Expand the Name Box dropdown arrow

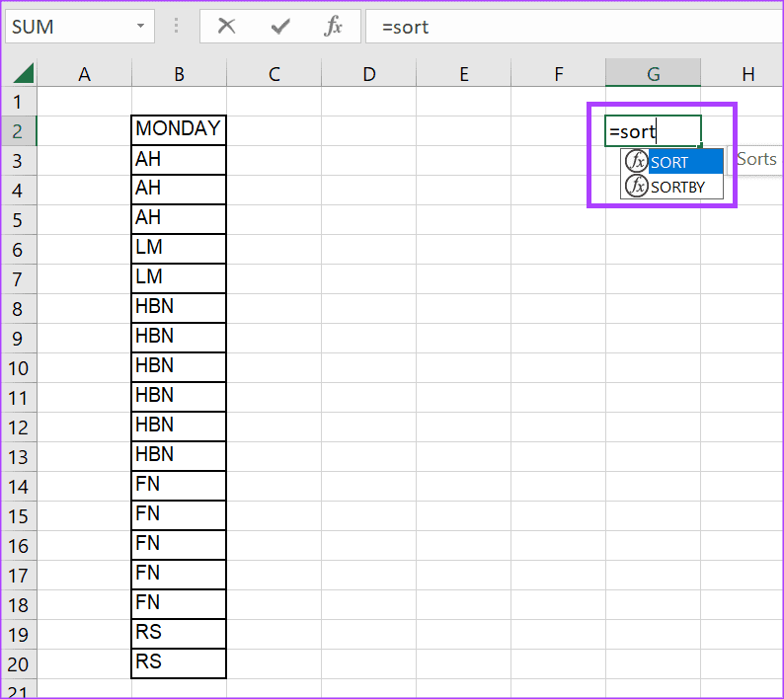[x=141, y=27]
